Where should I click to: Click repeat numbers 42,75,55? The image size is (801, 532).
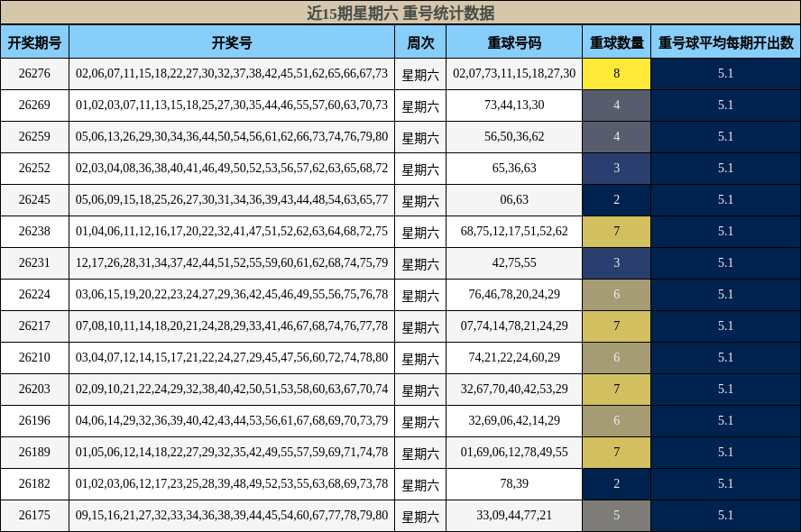click(x=514, y=263)
